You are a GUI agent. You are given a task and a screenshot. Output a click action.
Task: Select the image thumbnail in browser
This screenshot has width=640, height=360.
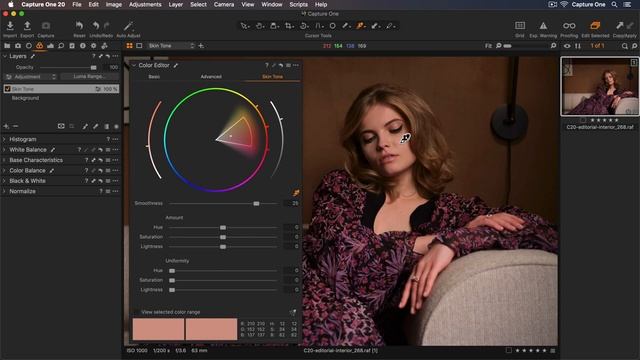(x=600, y=86)
